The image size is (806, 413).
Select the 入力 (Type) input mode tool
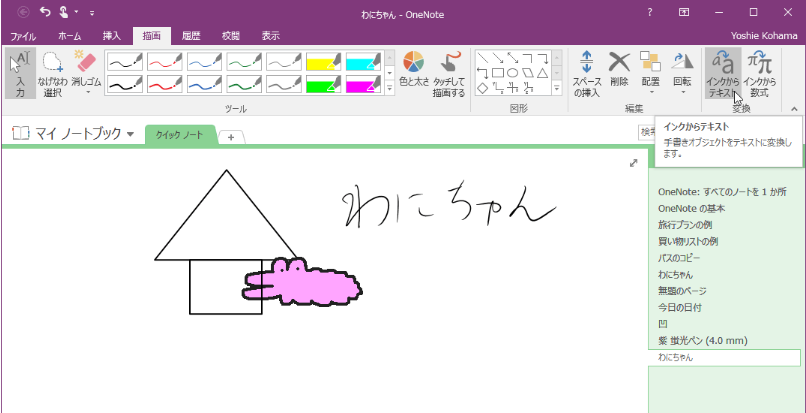point(21,73)
